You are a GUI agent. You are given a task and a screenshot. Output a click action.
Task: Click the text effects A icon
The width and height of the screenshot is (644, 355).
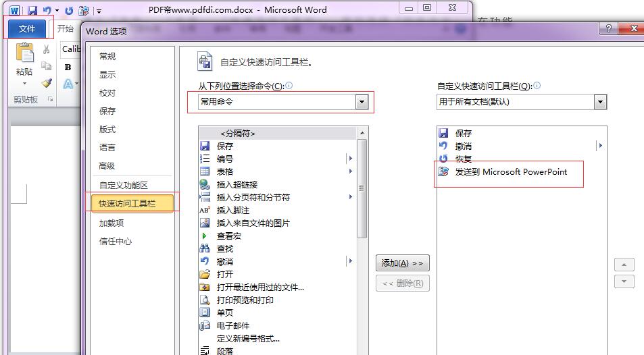coord(68,84)
